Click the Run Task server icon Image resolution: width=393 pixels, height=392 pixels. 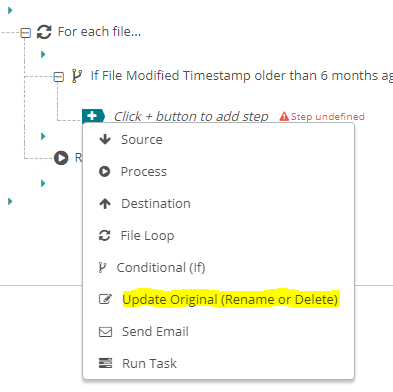(x=105, y=363)
